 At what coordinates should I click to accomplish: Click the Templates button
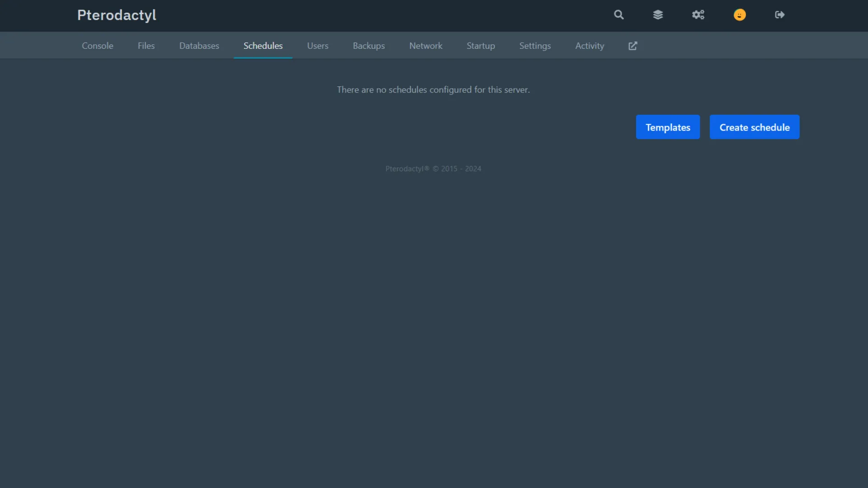click(667, 127)
